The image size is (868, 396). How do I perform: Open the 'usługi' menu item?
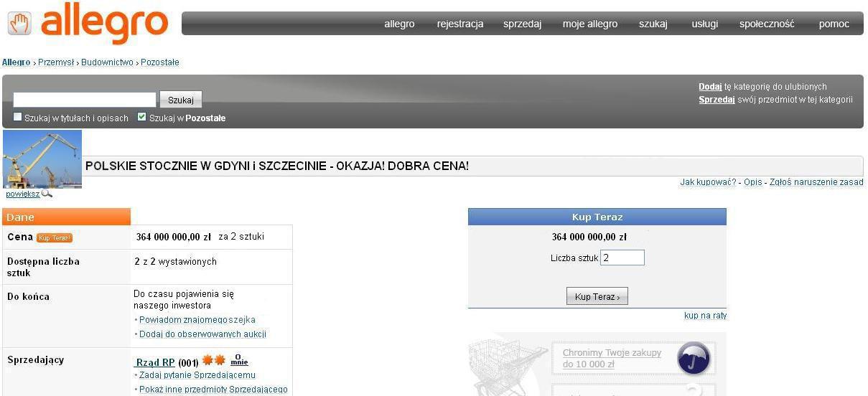pos(705,24)
